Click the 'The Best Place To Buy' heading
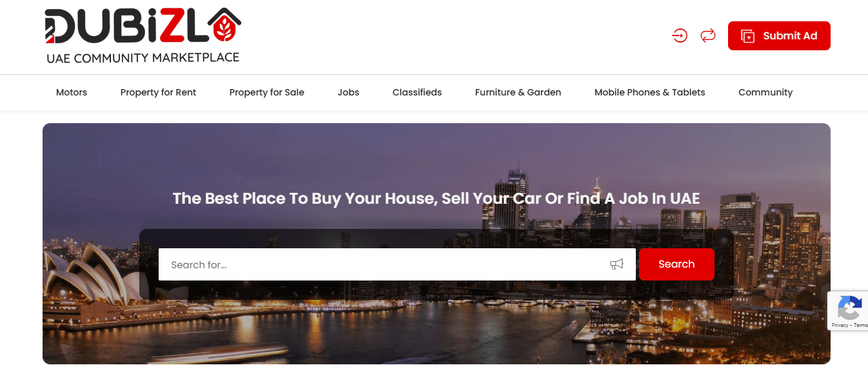 pyautogui.click(x=437, y=199)
